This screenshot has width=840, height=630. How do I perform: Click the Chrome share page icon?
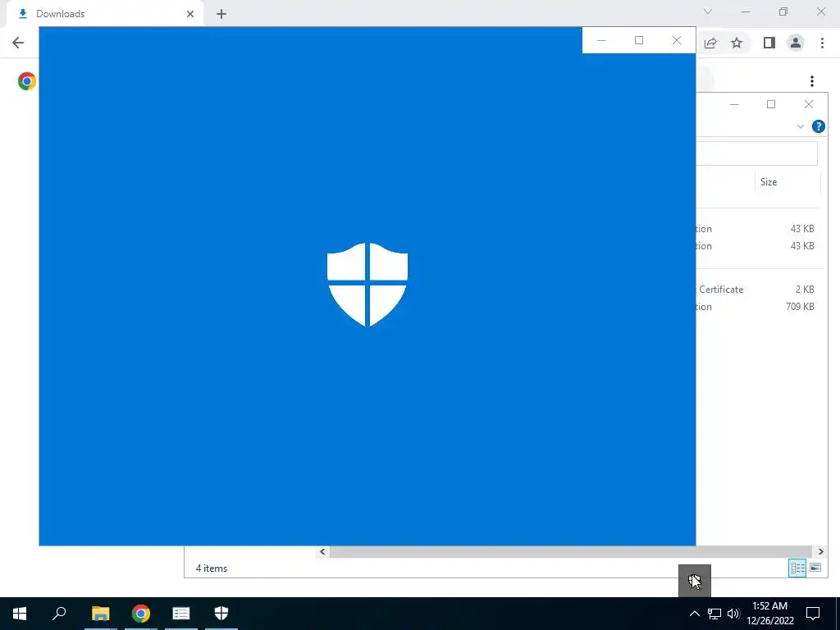(710, 43)
